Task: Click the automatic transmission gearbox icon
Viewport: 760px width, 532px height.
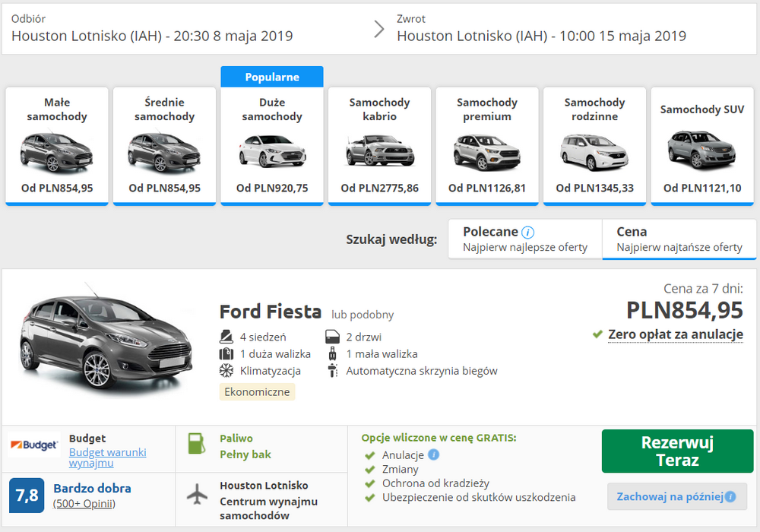Action: coord(332,371)
